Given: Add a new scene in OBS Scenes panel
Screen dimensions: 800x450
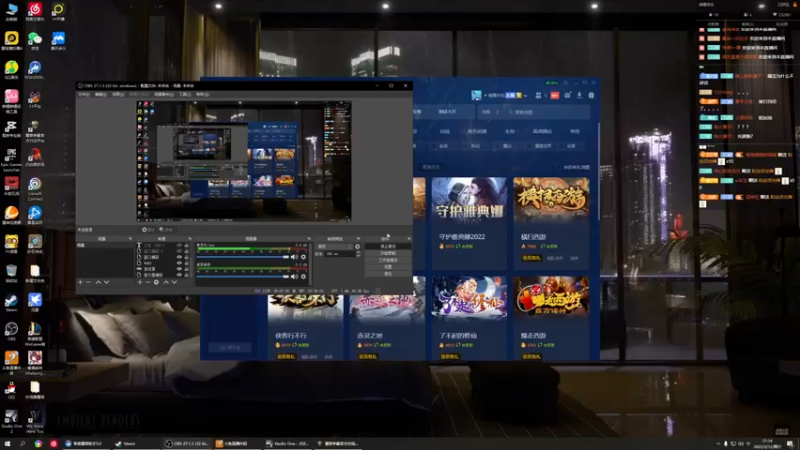Looking at the screenshot, I should click(x=80, y=282).
